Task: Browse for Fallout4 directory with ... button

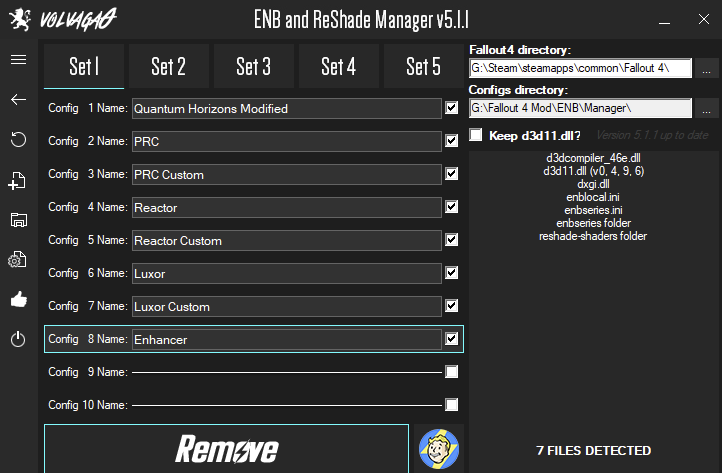Action: 706,69
